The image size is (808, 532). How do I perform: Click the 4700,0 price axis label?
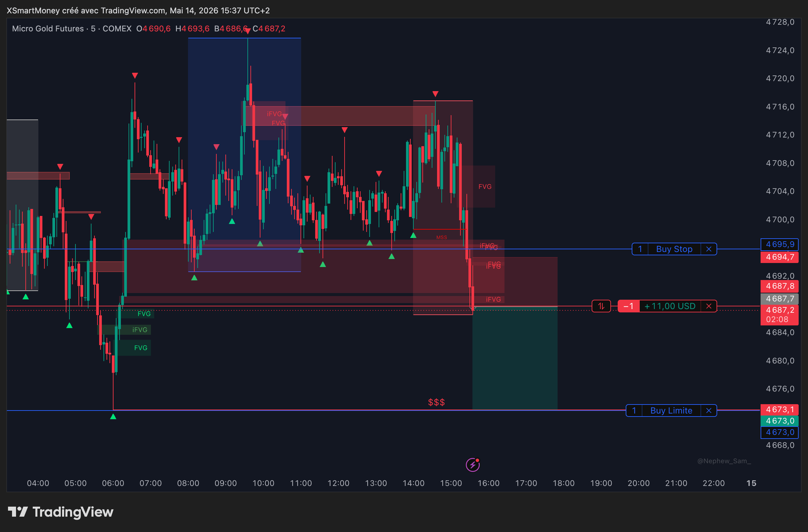tap(780, 220)
